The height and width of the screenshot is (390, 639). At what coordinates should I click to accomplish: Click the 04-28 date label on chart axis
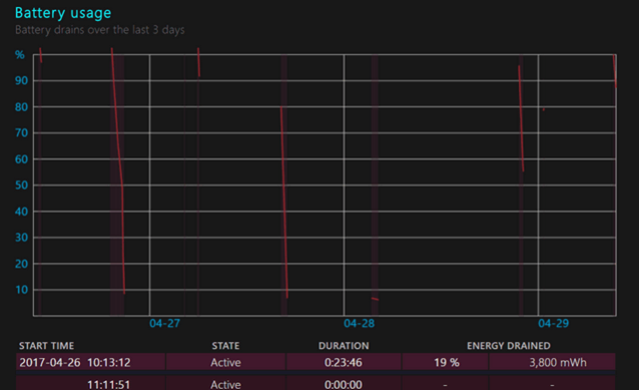pos(359,324)
